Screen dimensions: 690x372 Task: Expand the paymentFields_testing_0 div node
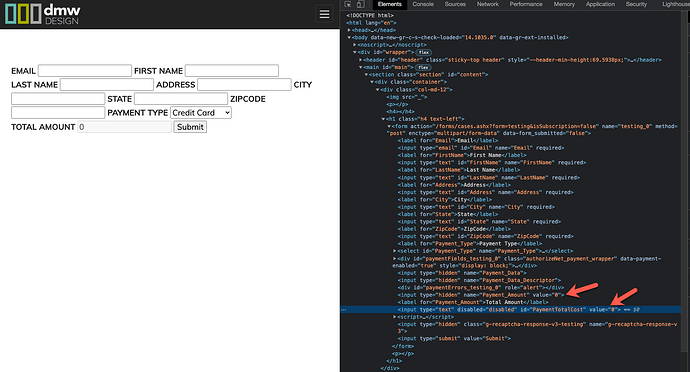(395, 259)
